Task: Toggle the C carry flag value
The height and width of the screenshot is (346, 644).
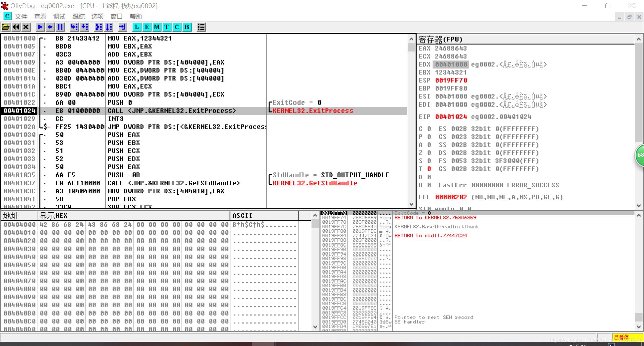Action: (x=429, y=129)
